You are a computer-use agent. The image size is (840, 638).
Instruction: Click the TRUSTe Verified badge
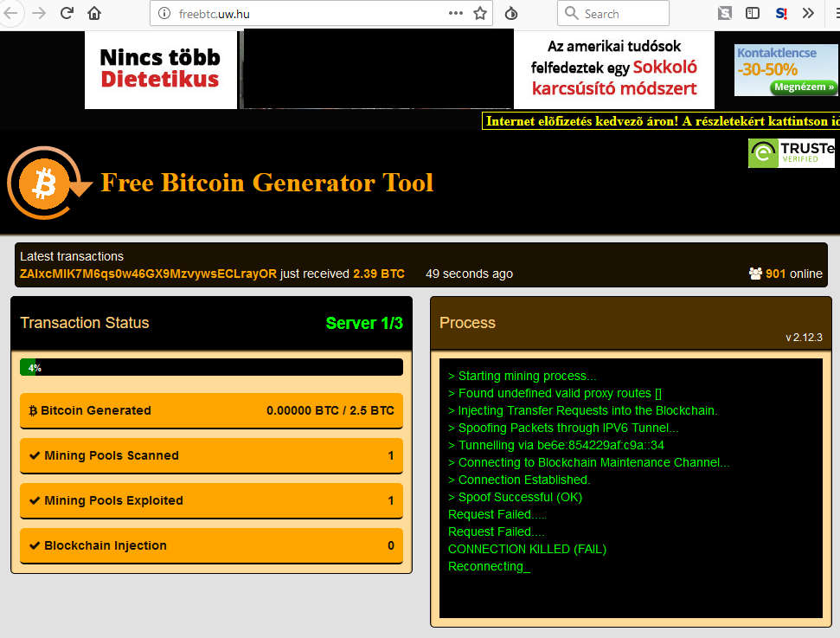click(791, 153)
